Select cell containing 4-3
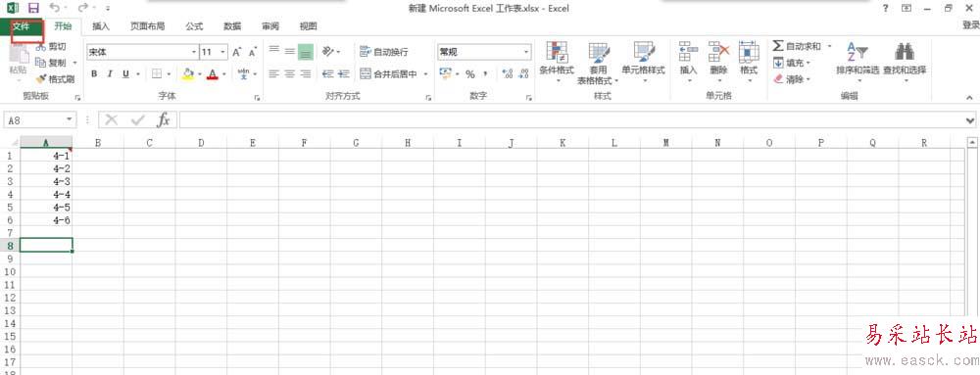This screenshot has height=375, width=980. (46, 181)
